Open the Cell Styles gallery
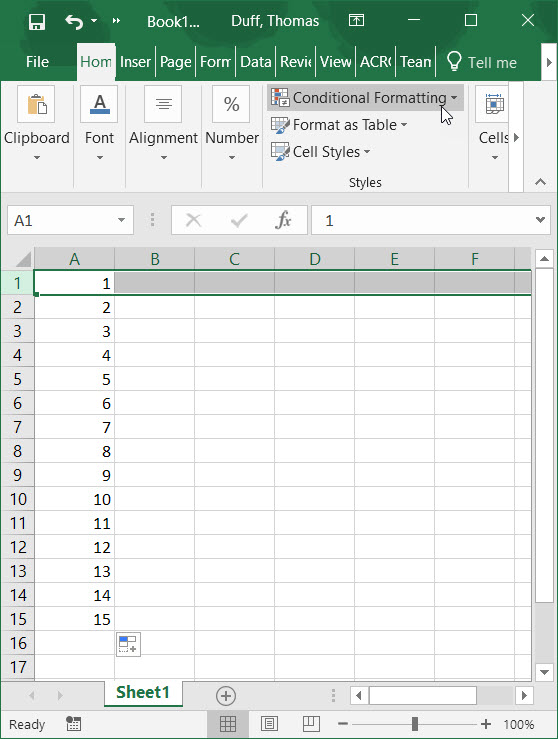 (321, 152)
